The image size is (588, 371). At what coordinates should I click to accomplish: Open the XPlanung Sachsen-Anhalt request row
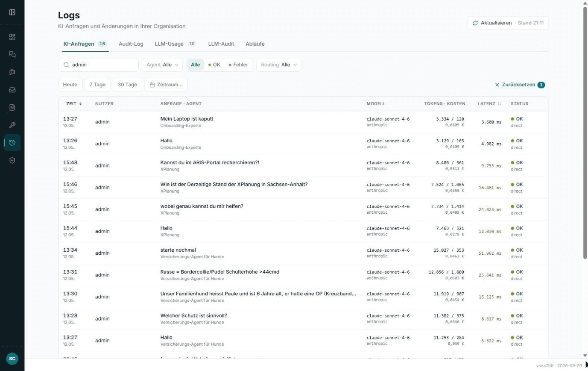tap(303, 188)
